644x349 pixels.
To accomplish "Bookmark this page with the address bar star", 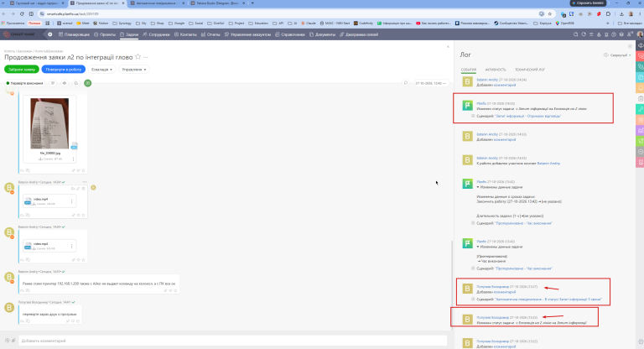I will coord(549,13).
